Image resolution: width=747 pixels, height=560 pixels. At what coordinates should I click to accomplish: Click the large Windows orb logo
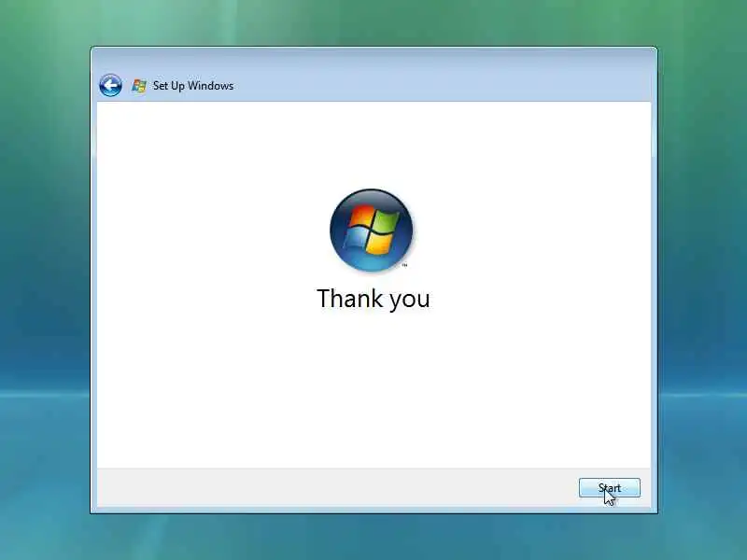pyautogui.click(x=371, y=230)
